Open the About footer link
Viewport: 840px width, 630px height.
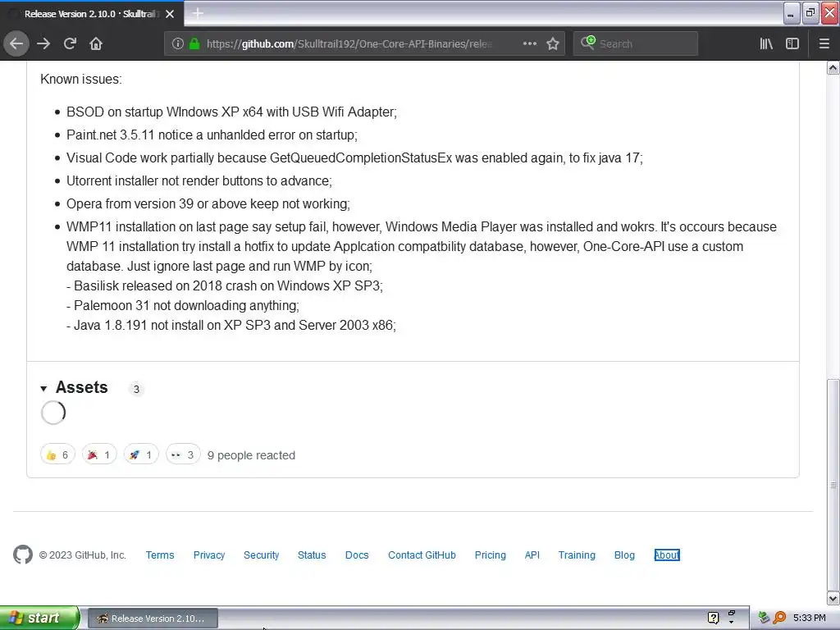click(667, 555)
